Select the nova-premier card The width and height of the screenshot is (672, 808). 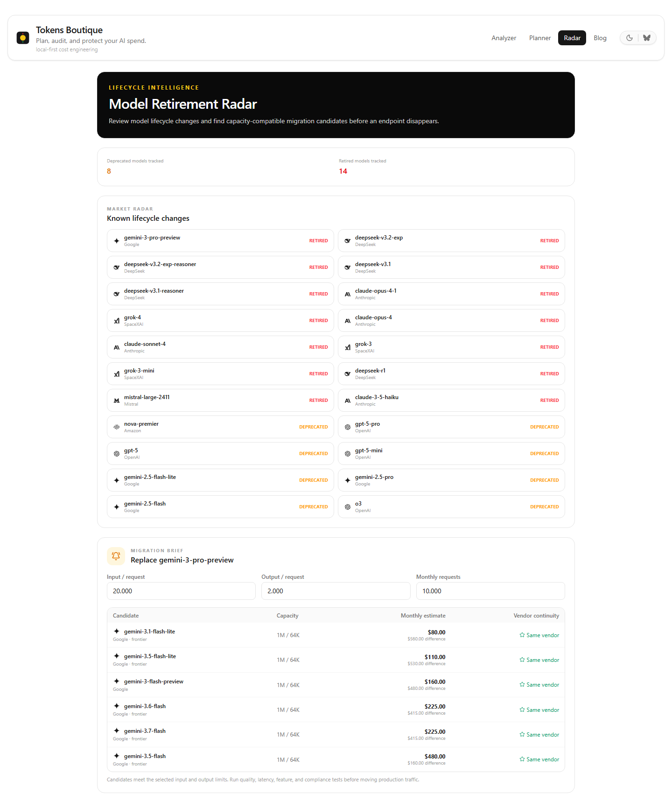pyautogui.click(x=220, y=427)
